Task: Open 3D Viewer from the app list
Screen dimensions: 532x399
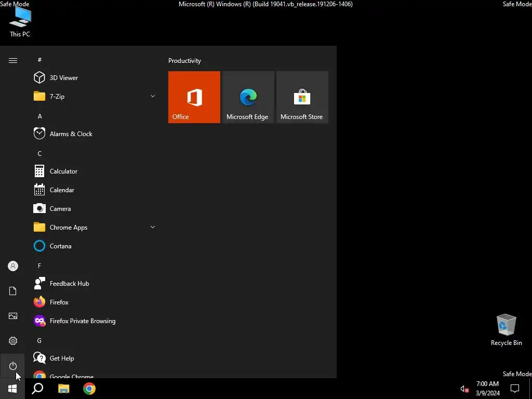Action: coord(95,78)
